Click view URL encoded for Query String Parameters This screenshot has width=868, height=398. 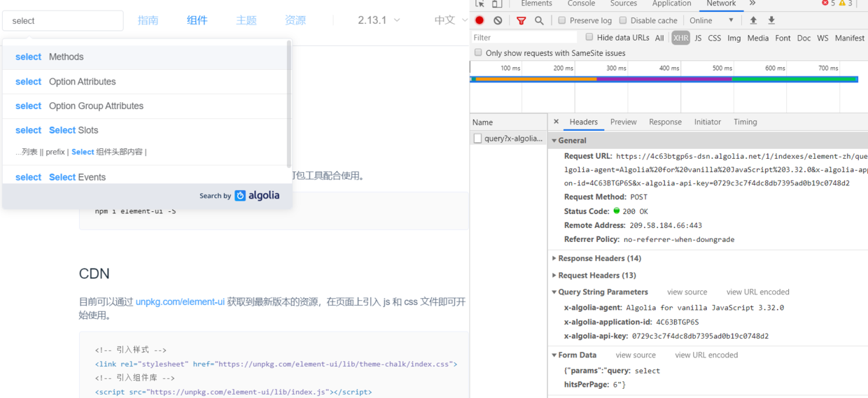tap(757, 292)
